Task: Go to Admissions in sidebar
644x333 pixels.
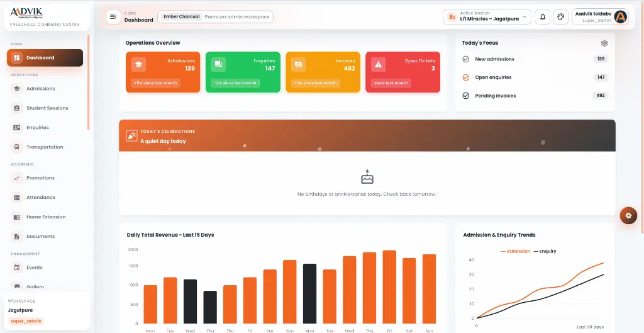Action: click(45, 88)
